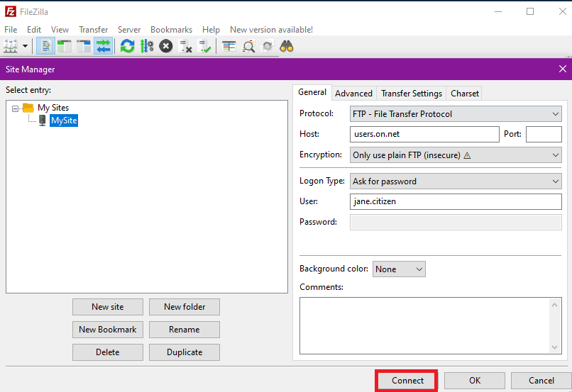Select the MySite entry
The image size is (572, 392).
(64, 121)
